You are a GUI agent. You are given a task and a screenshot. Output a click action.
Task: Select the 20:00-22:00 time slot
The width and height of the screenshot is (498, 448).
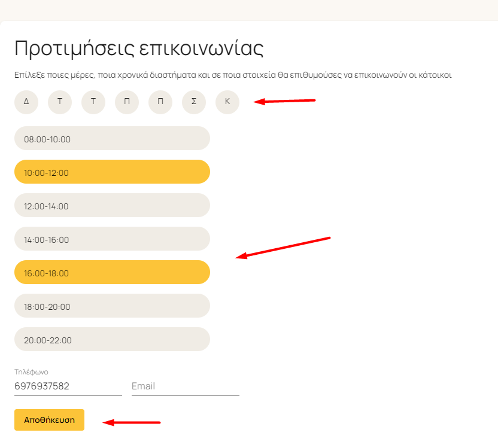point(112,339)
